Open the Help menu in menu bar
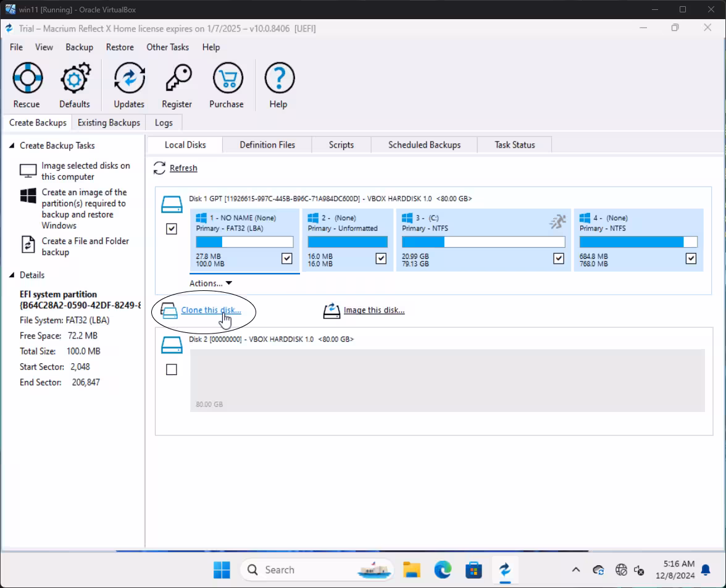Screen dimensions: 726x588 pos(211,48)
